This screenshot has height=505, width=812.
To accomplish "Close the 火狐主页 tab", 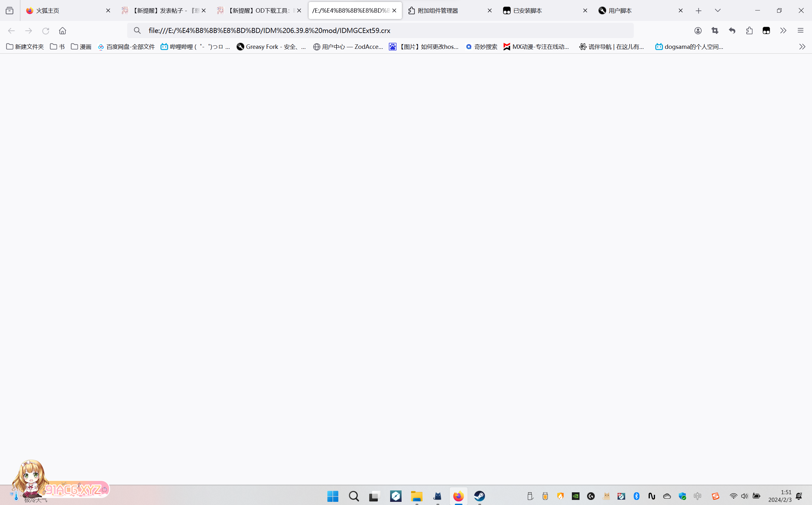I will (108, 11).
